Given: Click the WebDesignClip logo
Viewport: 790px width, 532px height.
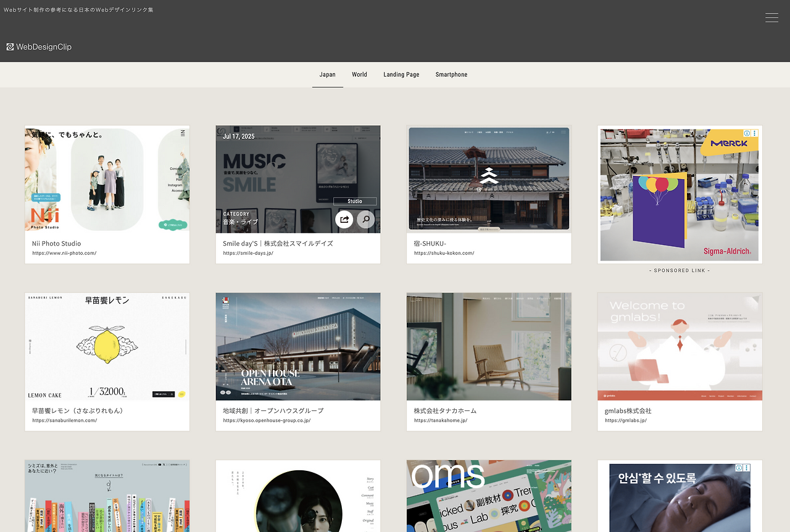Looking at the screenshot, I should pos(39,47).
